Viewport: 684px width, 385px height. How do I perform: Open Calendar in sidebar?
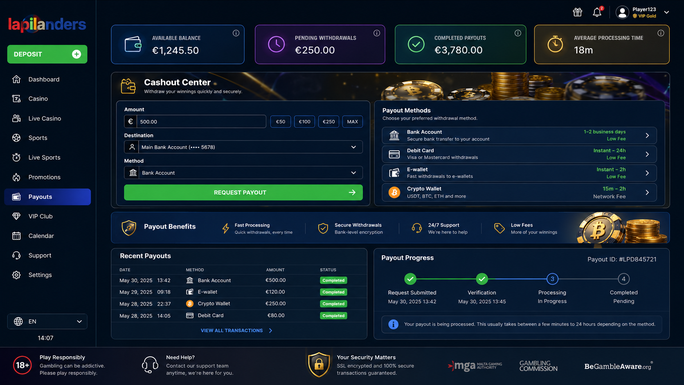point(47,236)
